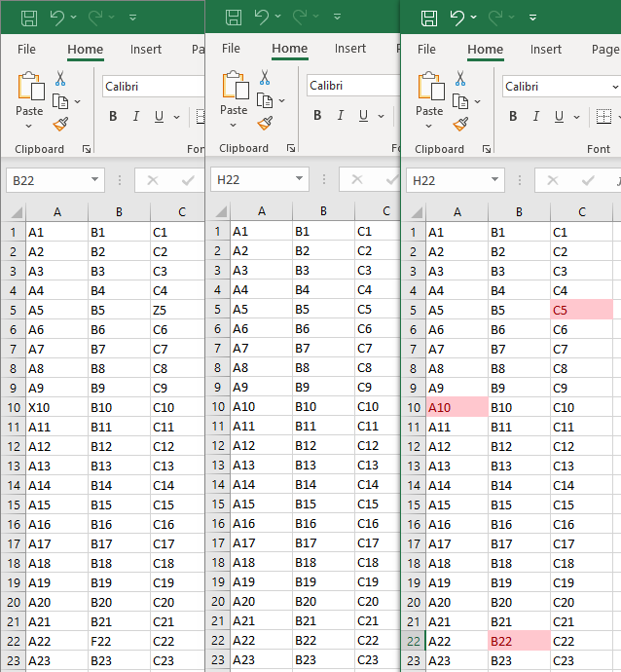Toggle Bold in right window
Image resolution: width=621 pixels, height=672 pixels.
(x=513, y=116)
